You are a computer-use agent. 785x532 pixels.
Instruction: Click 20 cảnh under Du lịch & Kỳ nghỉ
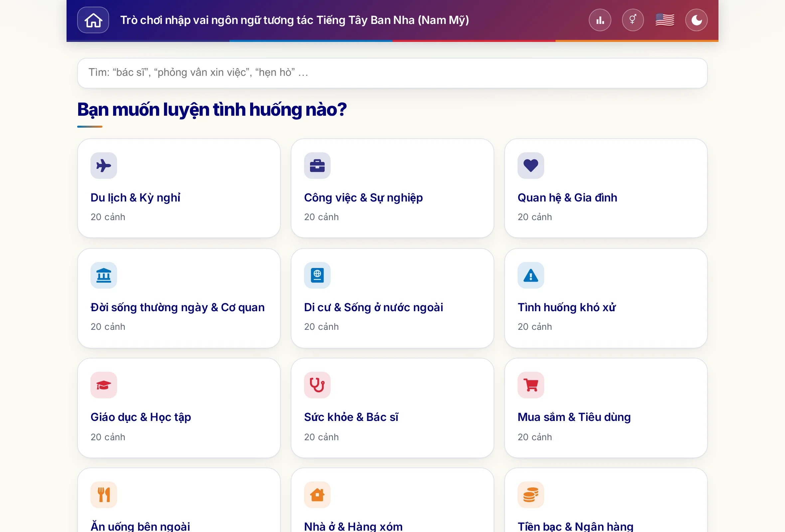[x=108, y=217]
